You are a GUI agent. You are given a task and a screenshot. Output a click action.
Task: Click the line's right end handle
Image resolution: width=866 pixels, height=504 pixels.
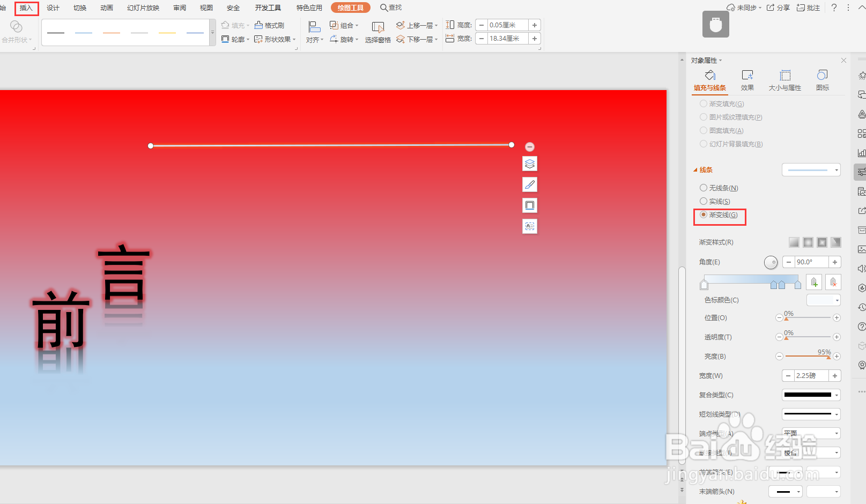pos(512,145)
